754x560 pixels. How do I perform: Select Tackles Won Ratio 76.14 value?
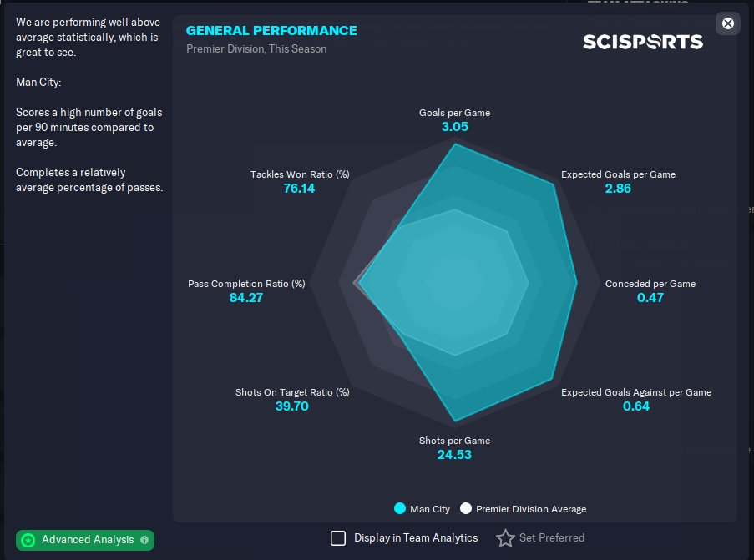(299, 189)
